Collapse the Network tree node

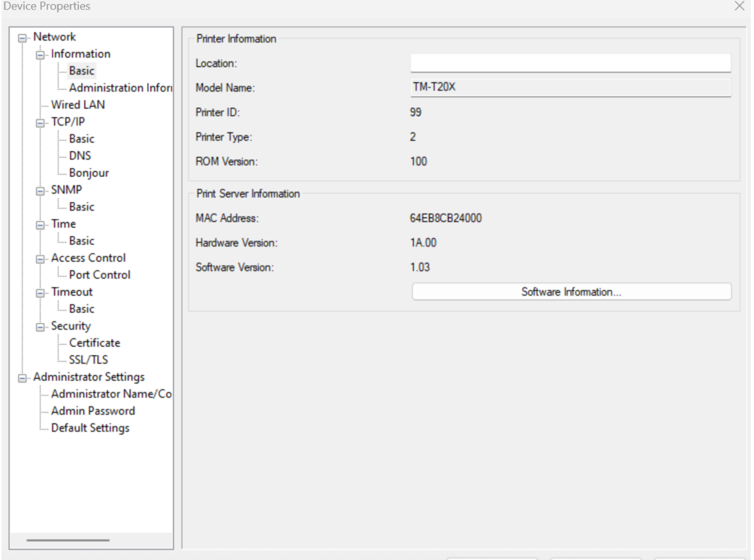[22, 38]
